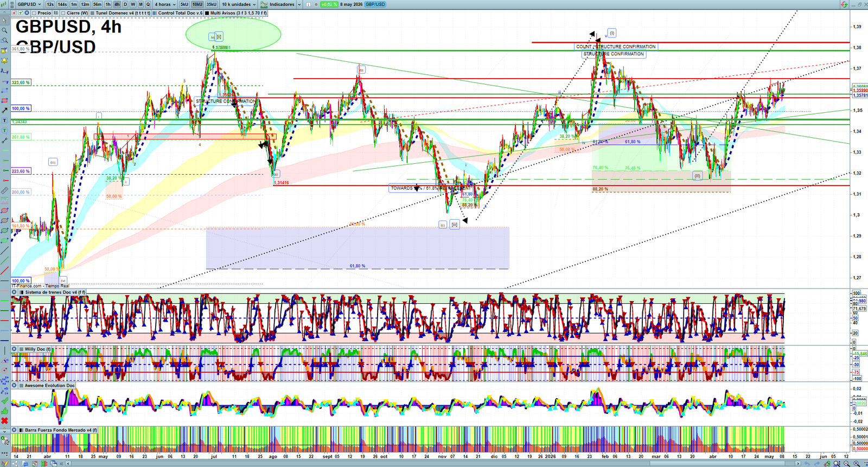Set units to 35kU
This screenshot has height=467, width=868.
pos(211,4)
